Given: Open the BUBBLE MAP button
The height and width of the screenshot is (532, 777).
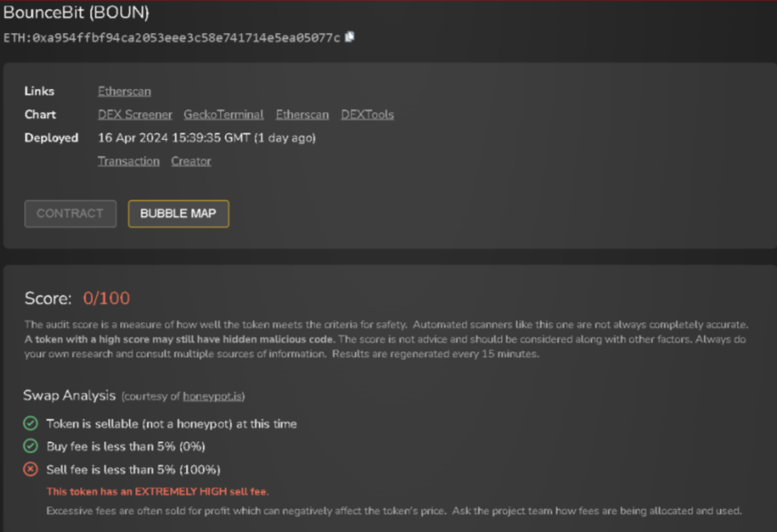Looking at the screenshot, I should (x=178, y=214).
